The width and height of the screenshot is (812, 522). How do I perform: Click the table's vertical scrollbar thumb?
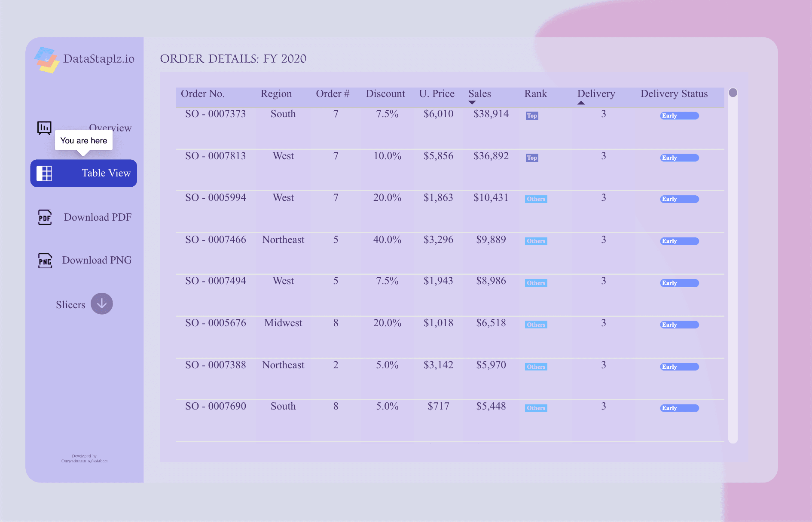click(733, 93)
